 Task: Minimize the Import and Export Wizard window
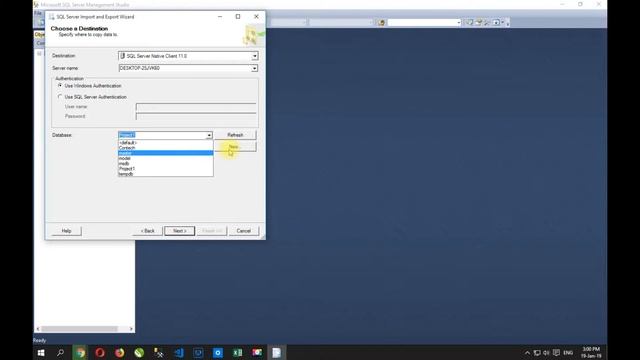(x=220, y=17)
